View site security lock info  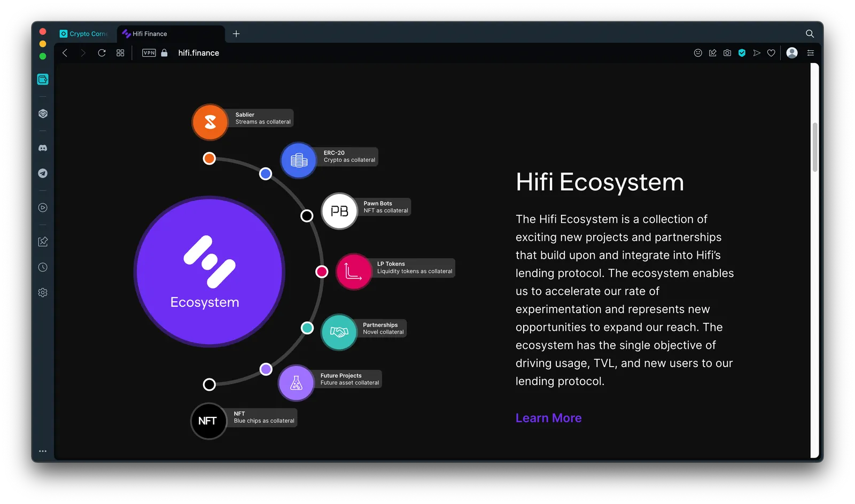(164, 53)
